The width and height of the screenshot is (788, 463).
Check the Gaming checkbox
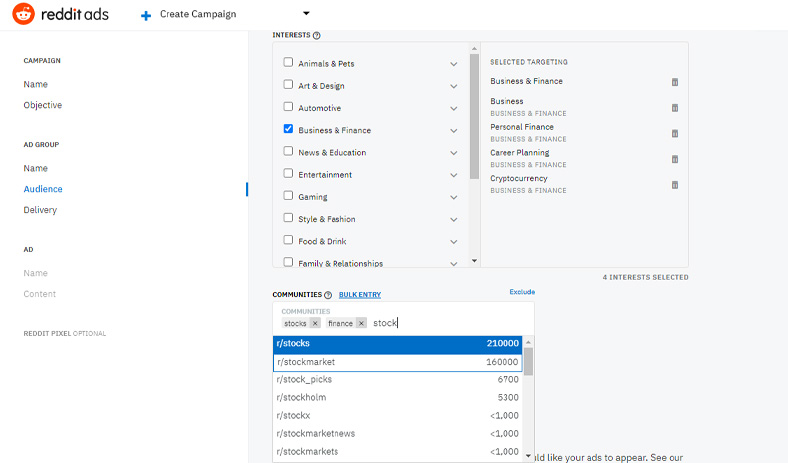pyautogui.click(x=288, y=195)
